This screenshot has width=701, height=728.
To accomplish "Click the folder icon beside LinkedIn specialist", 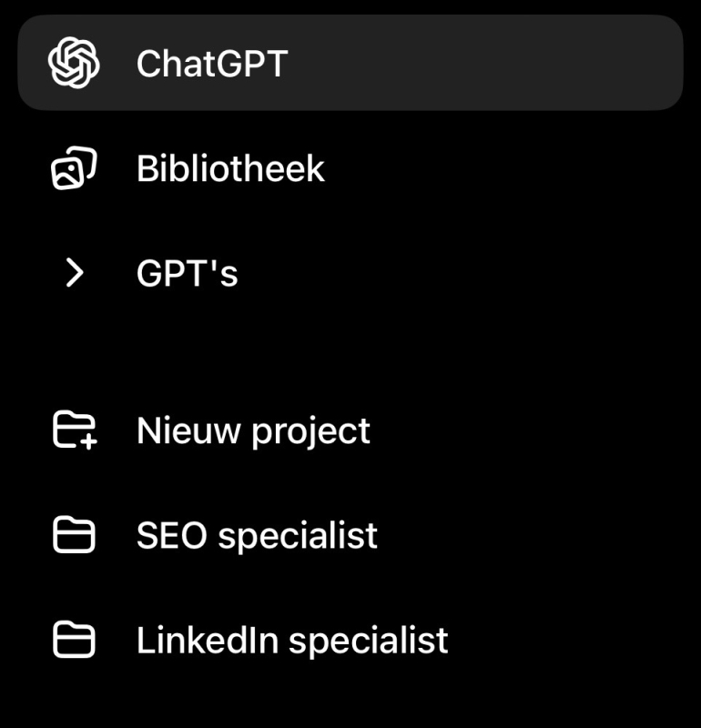I will [74, 641].
